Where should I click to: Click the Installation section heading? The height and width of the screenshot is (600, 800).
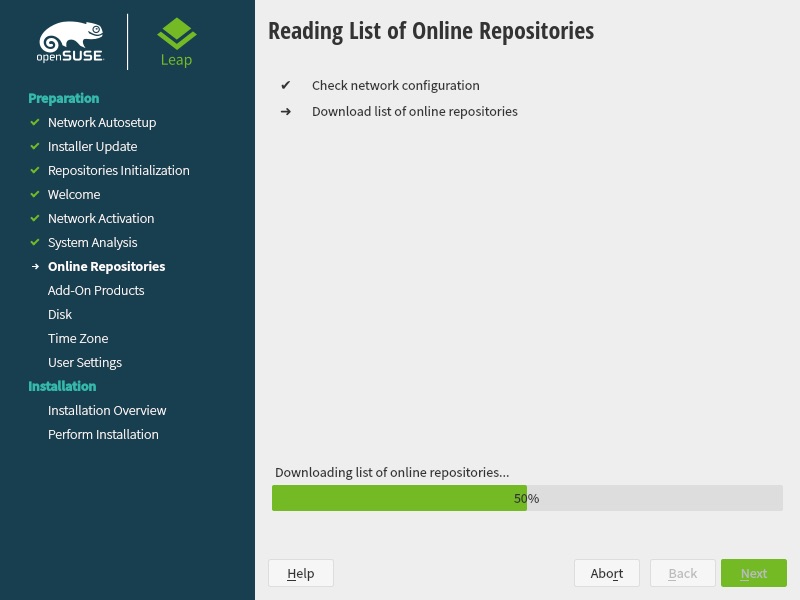(x=62, y=386)
